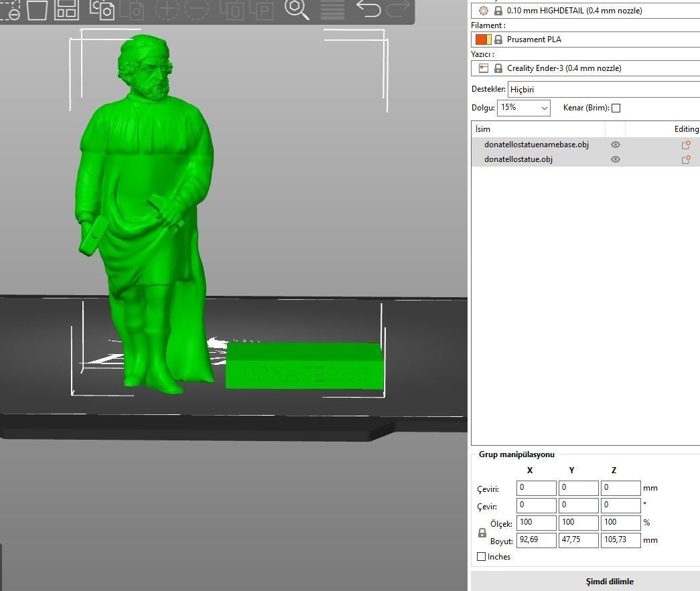Delete selected object with the toolbar icon
The image size is (700, 591).
(x=9, y=10)
